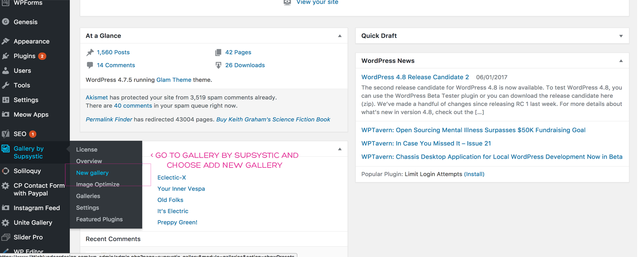
Task: Click the Soliloquy icon
Action: [6, 171]
